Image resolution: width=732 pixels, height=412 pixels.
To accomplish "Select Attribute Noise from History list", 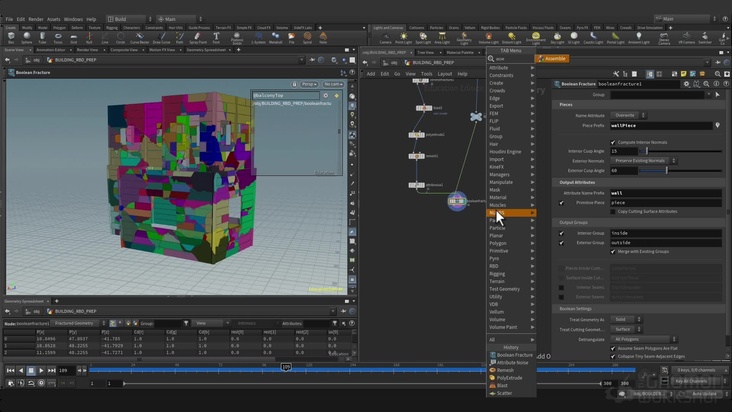I will pos(512,363).
